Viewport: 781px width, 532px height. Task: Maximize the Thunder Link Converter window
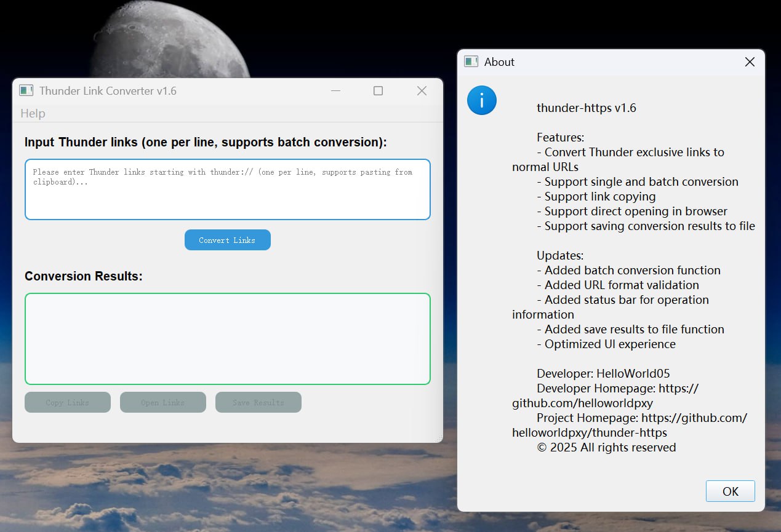pyautogui.click(x=378, y=91)
